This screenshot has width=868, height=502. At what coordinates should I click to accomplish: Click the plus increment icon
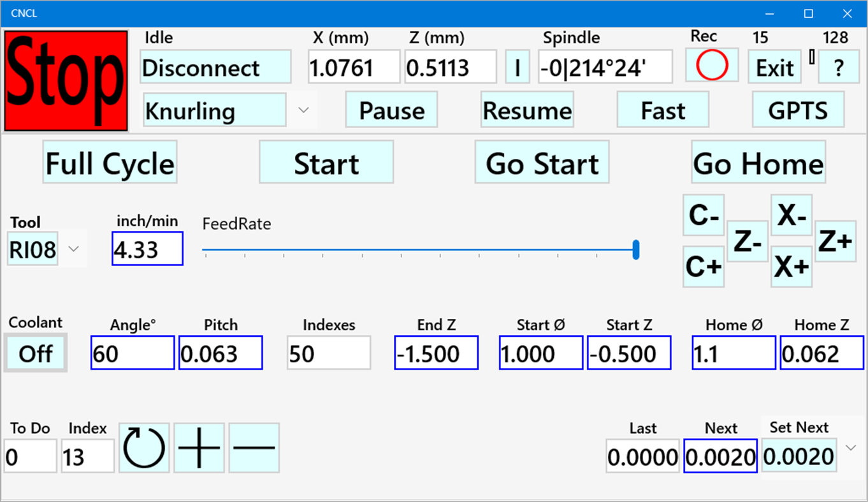coord(199,447)
